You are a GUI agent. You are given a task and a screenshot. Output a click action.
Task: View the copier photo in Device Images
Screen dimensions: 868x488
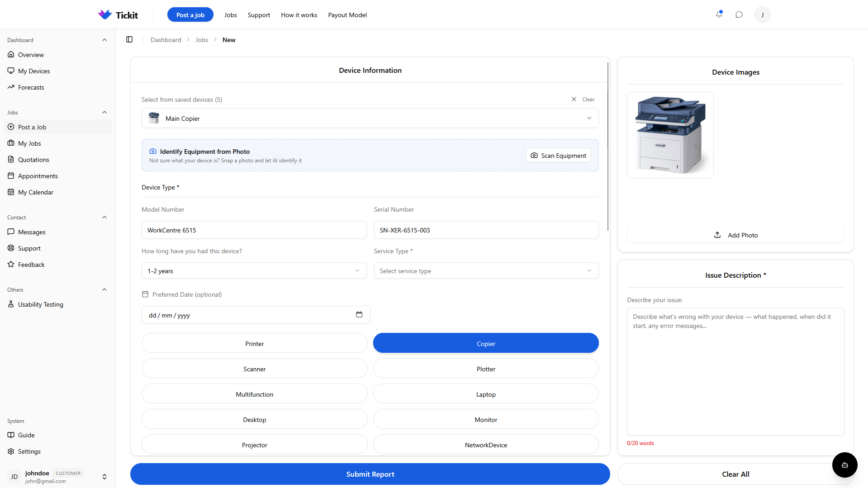point(670,135)
